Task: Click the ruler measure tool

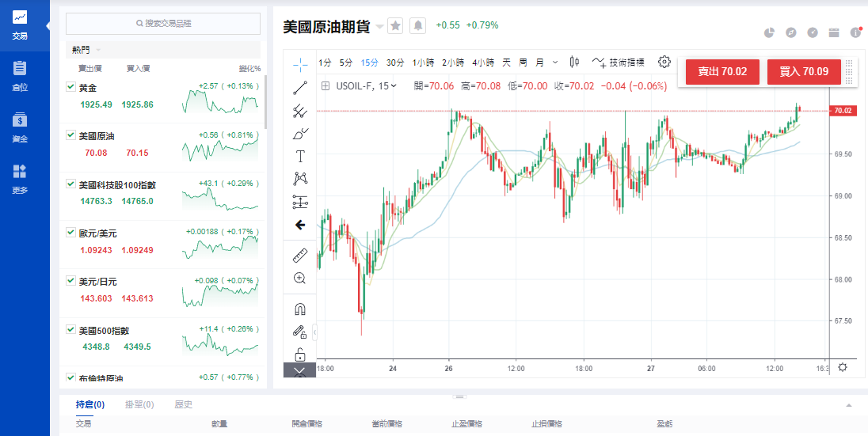Action: pyautogui.click(x=300, y=255)
